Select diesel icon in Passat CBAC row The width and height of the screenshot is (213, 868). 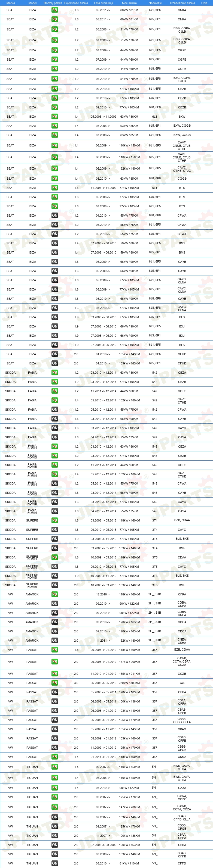click(x=54, y=729)
